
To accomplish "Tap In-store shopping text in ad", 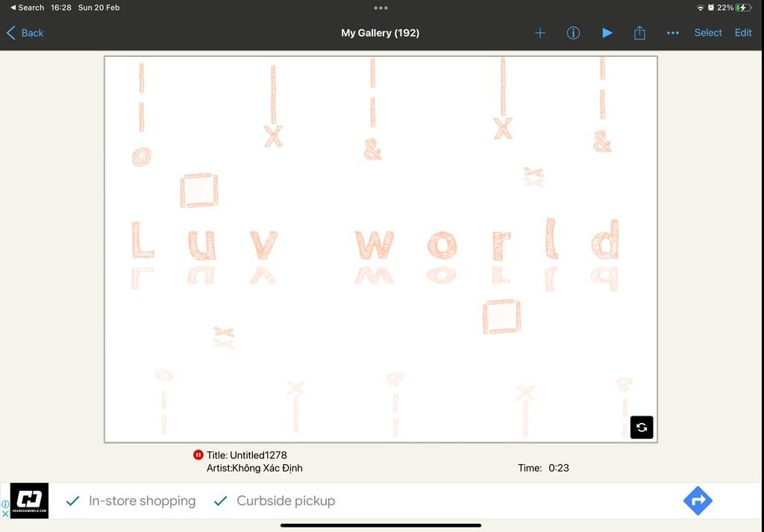I will tap(143, 501).
